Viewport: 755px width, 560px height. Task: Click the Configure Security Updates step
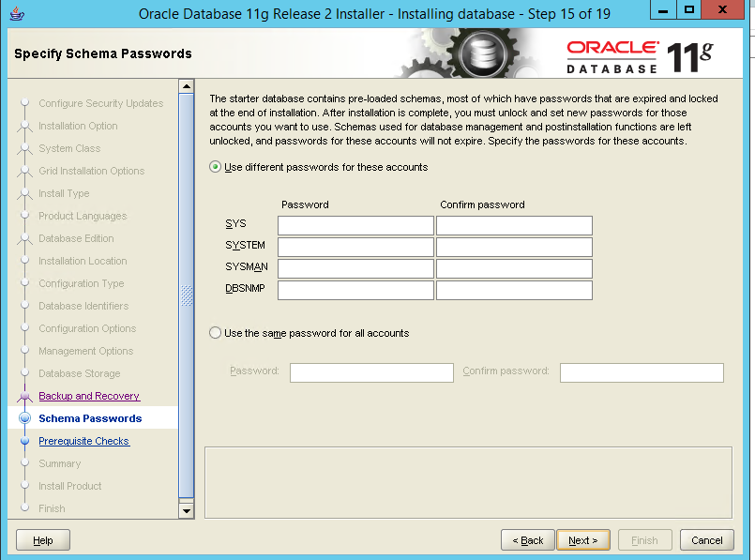point(100,103)
